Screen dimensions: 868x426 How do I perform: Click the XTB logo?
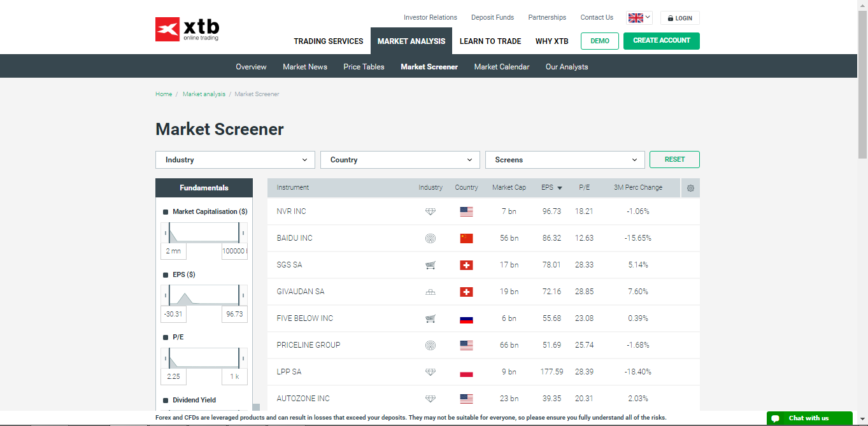(x=187, y=29)
